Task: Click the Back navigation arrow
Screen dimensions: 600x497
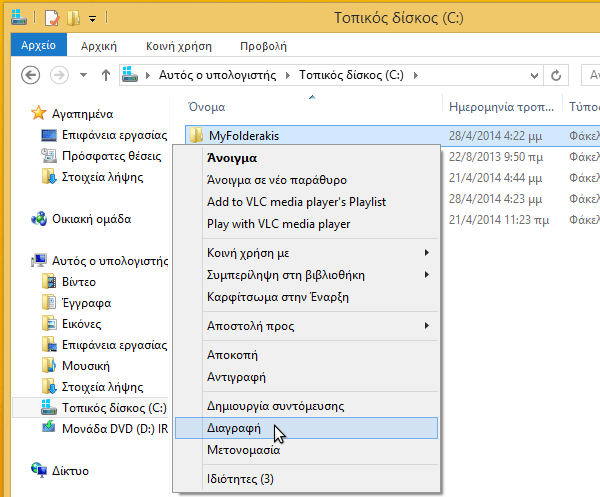Action: 31,75
